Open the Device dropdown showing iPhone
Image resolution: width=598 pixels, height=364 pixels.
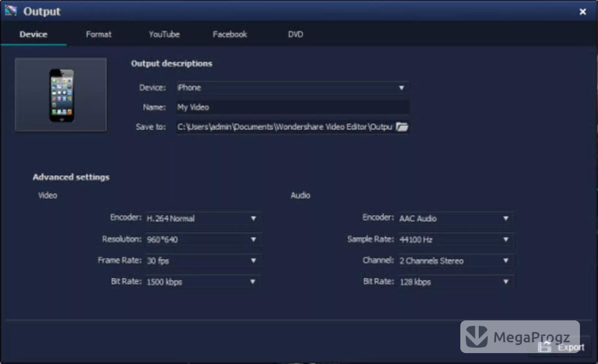pyautogui.click(x=293, y=87)
